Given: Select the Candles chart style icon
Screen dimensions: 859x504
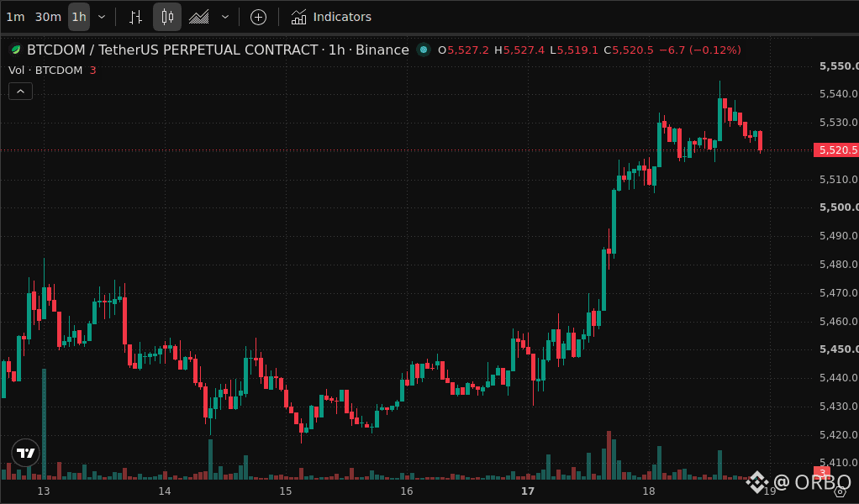Looking at the screenshot, I should pos(167,17).
